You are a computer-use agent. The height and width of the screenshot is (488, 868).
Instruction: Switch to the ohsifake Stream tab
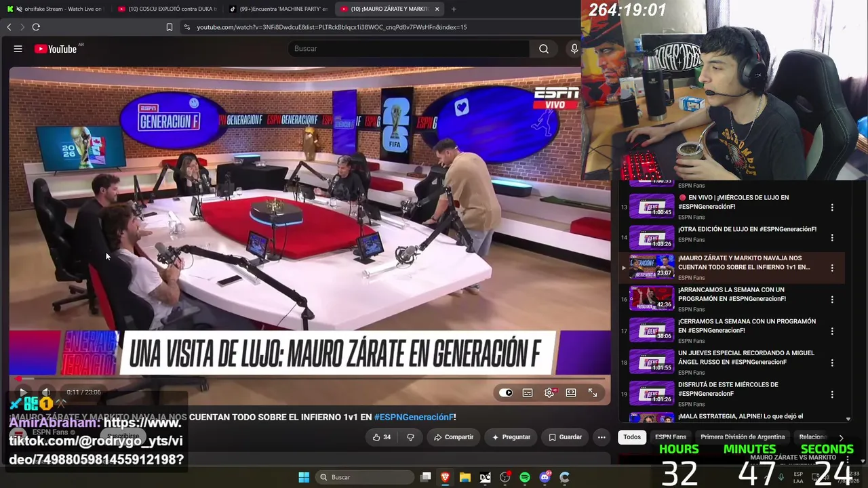pyautogui.click(x=54, y=9)
